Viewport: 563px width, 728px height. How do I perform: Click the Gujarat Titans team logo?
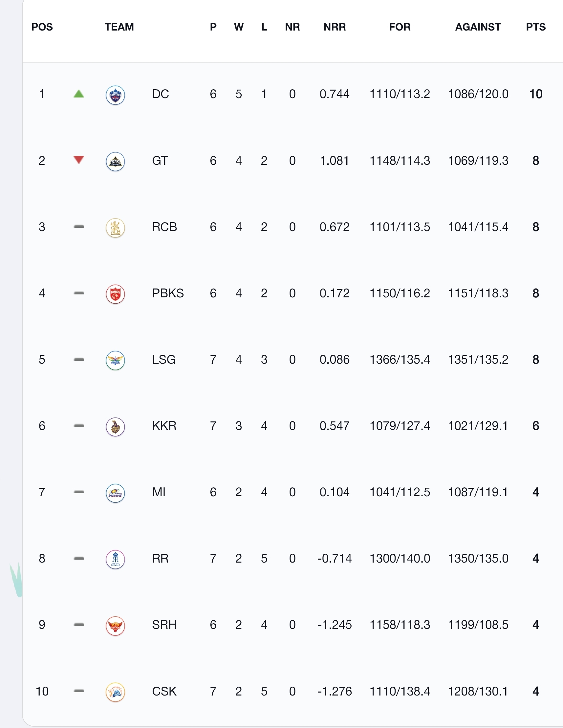coord(115,161)
